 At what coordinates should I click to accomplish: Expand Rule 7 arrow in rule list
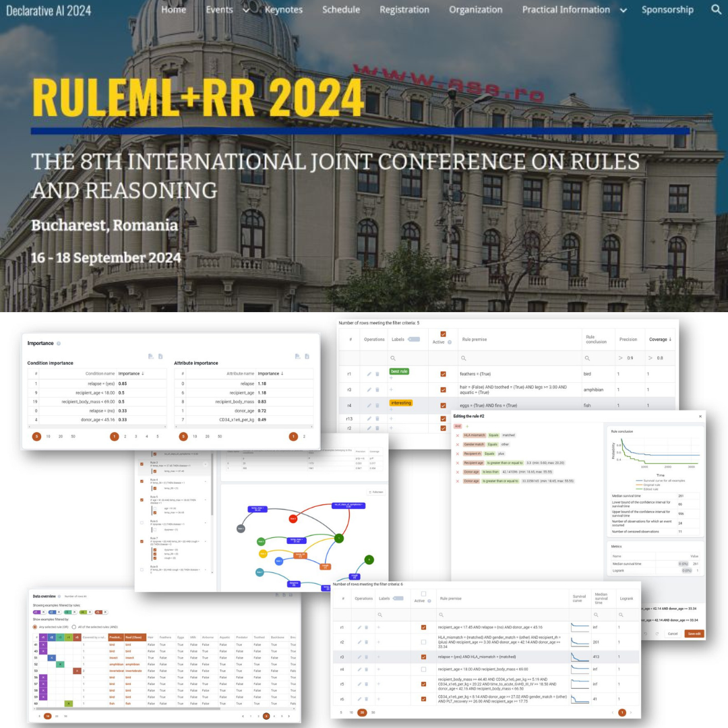pos(205,541)
